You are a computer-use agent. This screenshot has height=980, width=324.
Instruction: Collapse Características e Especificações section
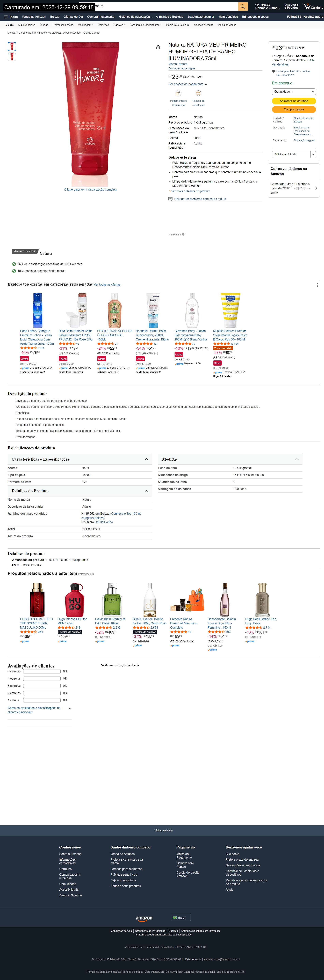146,459
